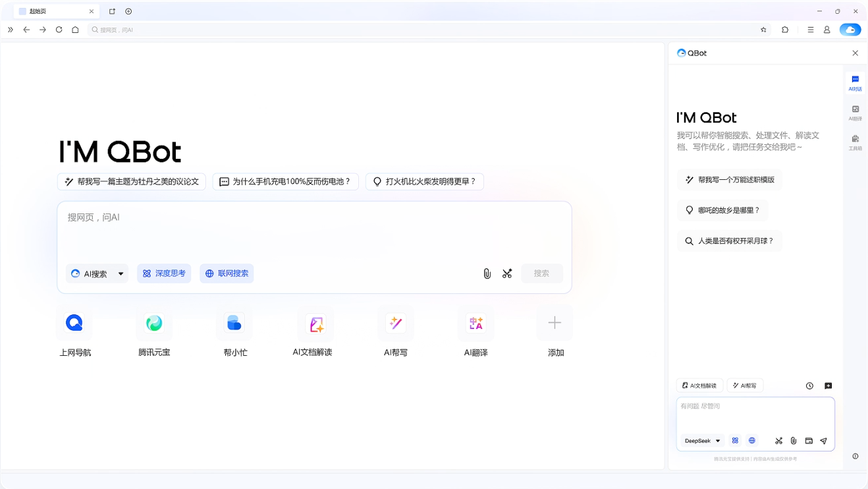Open the DeepSeek model dropdown

pyautogui.click(x=703, y=441)
